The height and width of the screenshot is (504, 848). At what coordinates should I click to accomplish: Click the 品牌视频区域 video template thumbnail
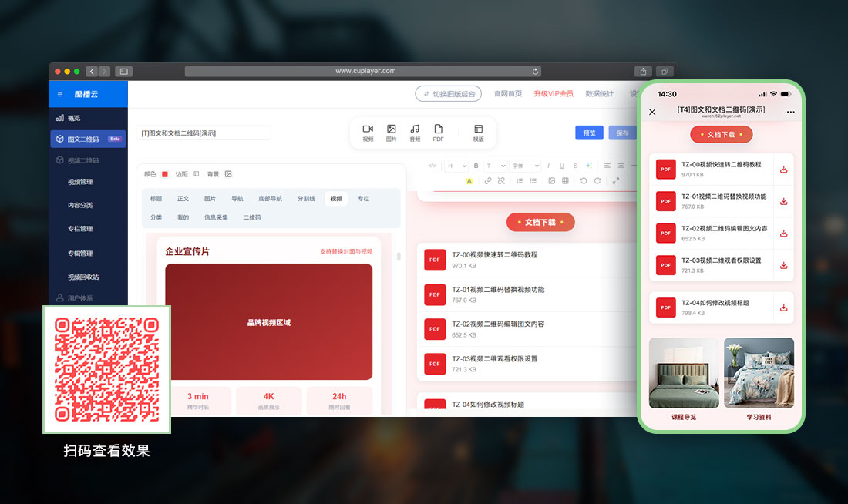(269, 322)
